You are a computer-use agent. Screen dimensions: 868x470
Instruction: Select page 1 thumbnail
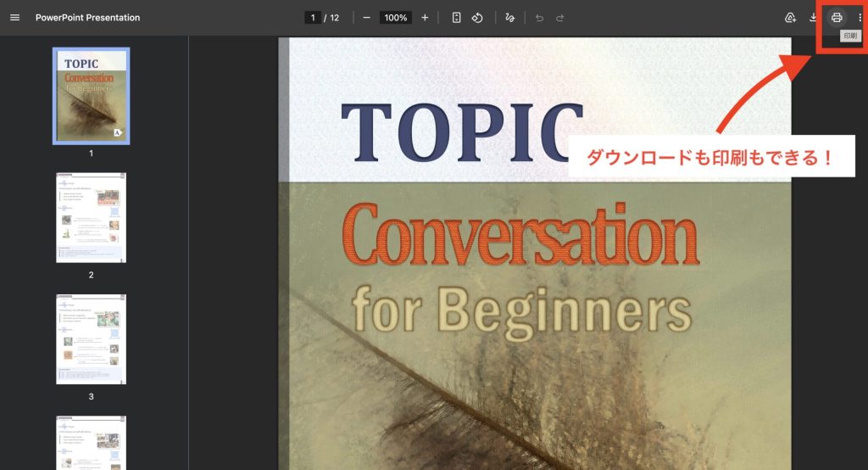tap(92, 97)
